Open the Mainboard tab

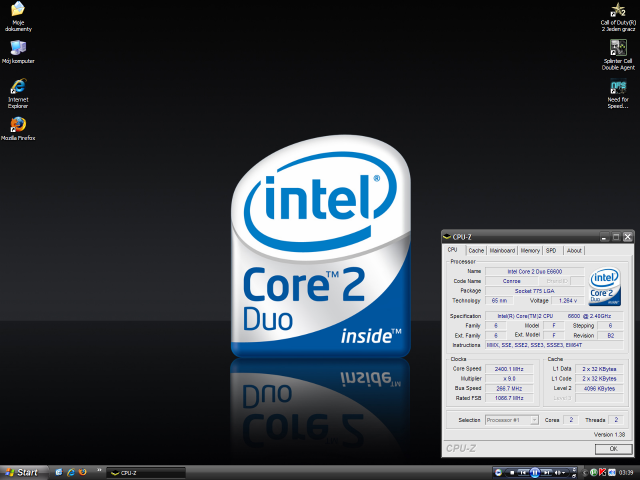pos(502,251)
